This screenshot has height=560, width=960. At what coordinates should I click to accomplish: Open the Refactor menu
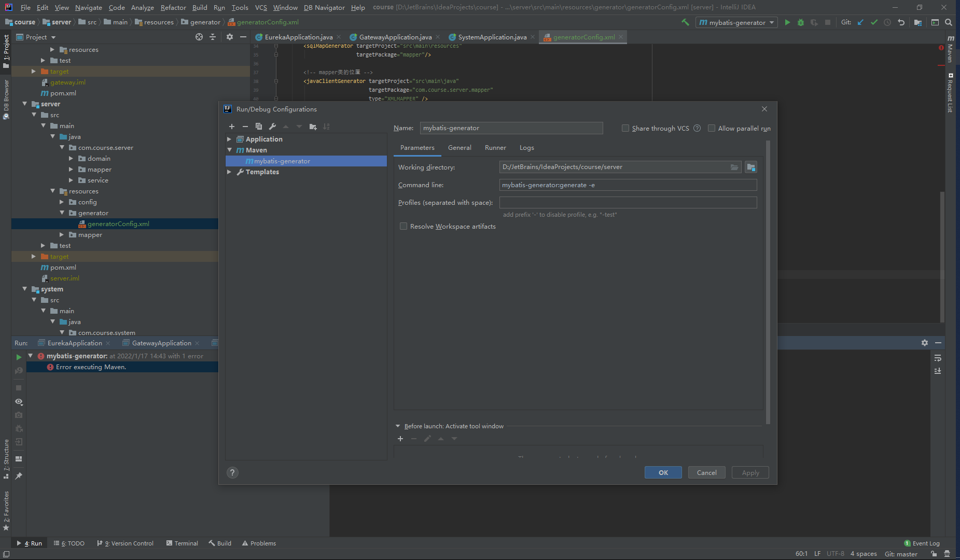pyautogui.click(x=173, y=7)
